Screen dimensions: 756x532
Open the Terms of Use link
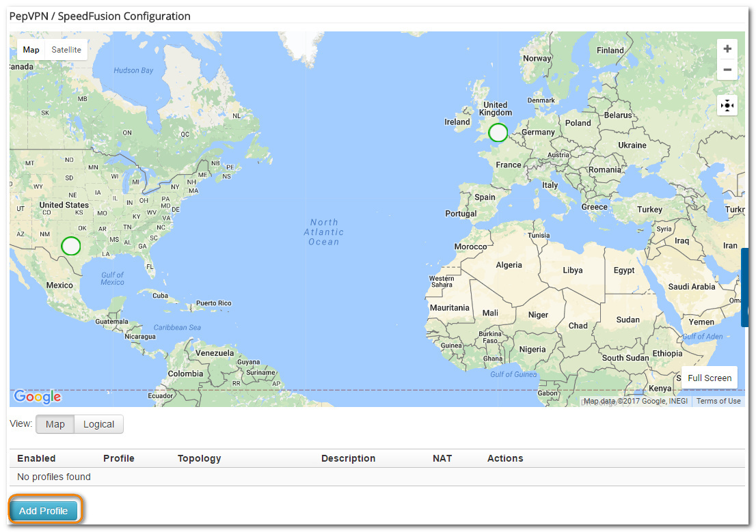pyautogui.click(x=718, y=401)
